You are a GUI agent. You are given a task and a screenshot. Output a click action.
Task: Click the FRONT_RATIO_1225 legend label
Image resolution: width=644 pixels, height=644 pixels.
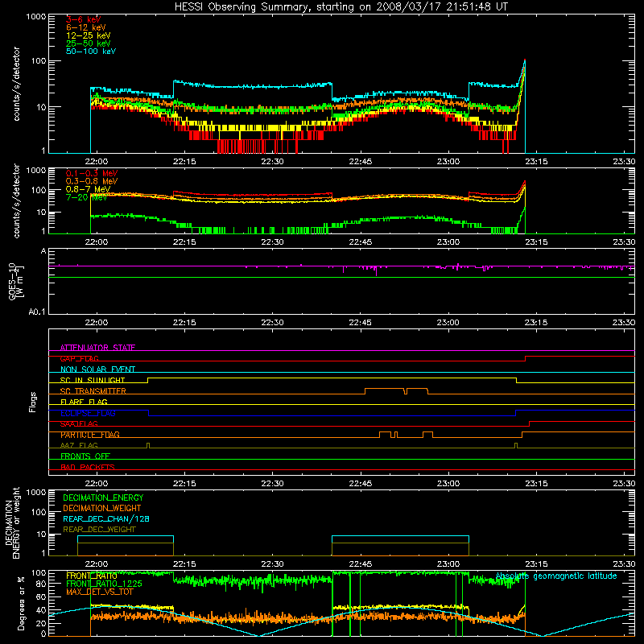point(104,584)
